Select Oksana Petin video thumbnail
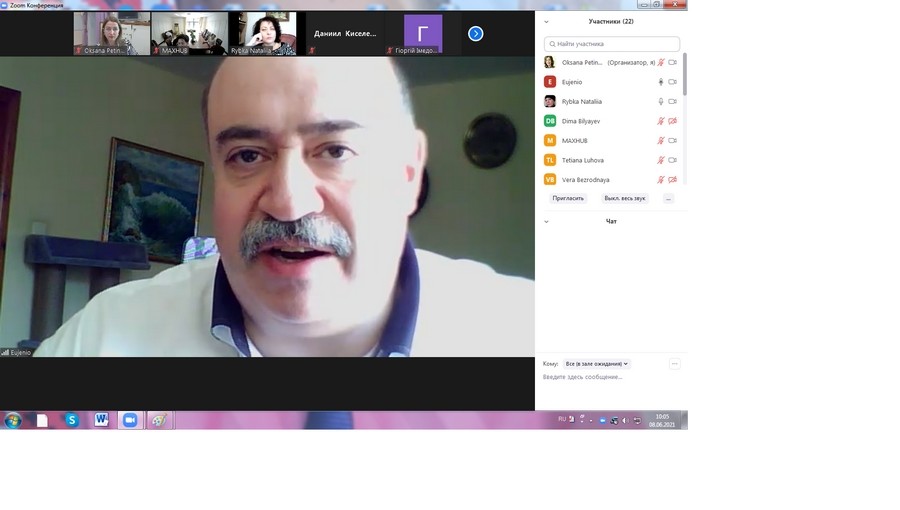The width and height of the screenshot is (900, 510). tap(112, 34)
